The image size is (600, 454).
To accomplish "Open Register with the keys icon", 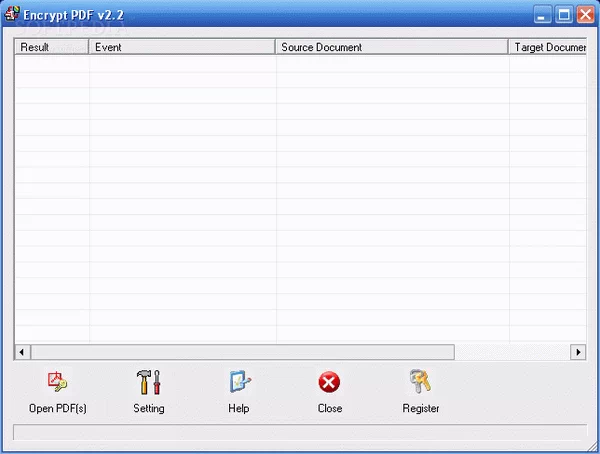I will [420, 381].
